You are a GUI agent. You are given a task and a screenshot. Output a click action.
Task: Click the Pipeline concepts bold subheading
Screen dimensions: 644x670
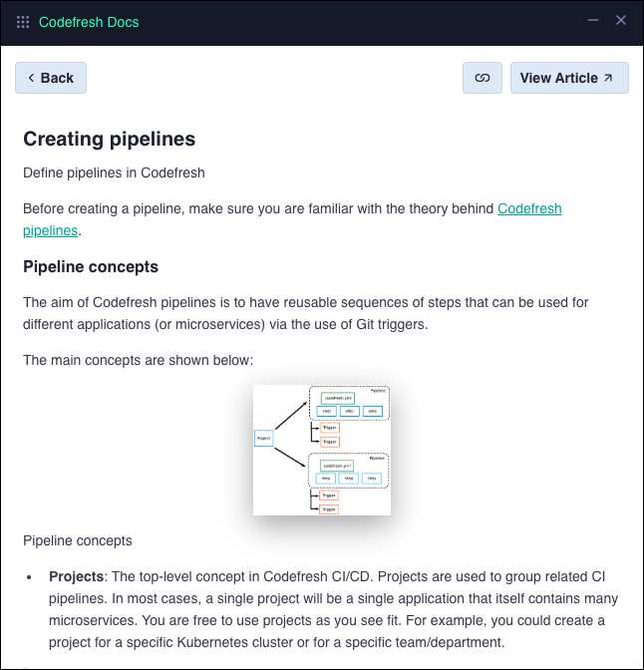(91, 267)
